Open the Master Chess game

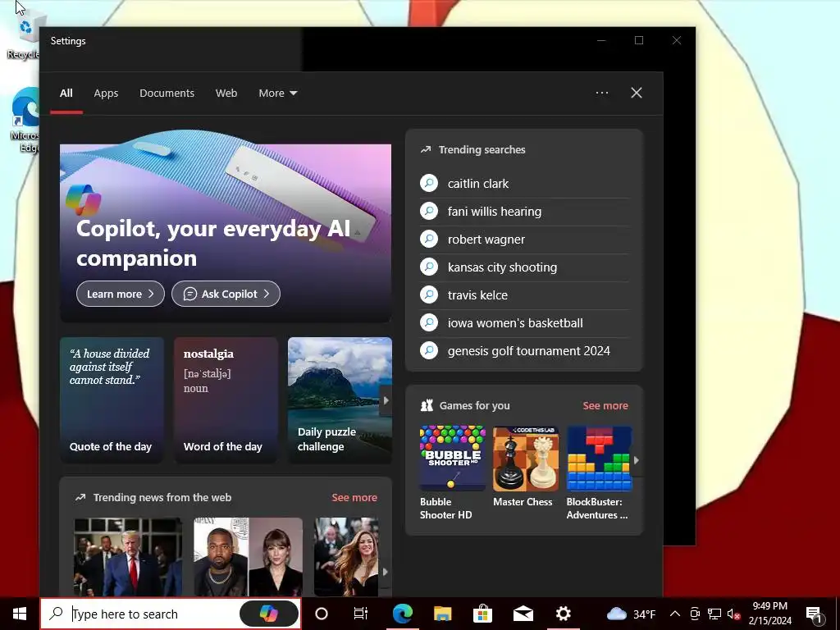tap(526, 466)
